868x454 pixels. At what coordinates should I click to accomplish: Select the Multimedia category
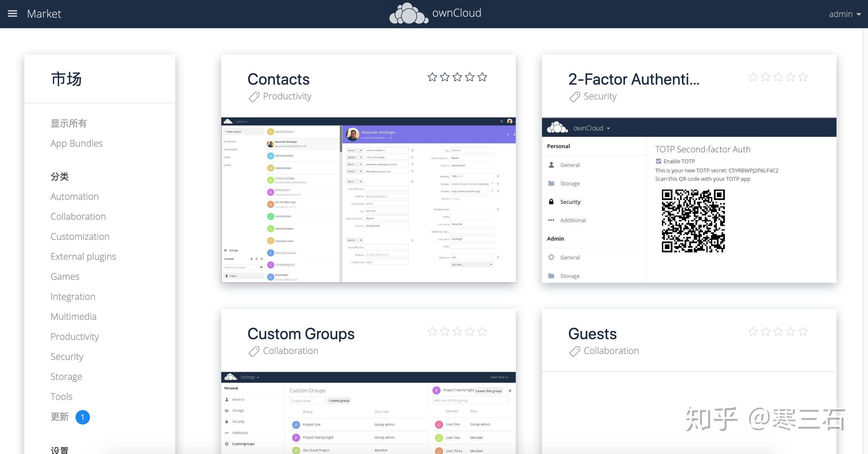coord(74,316)
